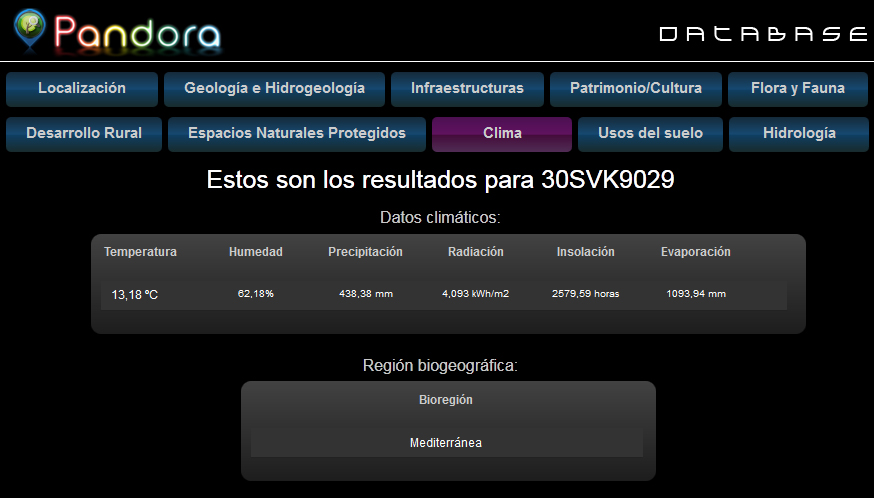Select the 13,18 ºC temperature value
Image resolution: width=874 pixels, height=498 pixels.
(135, 295)
